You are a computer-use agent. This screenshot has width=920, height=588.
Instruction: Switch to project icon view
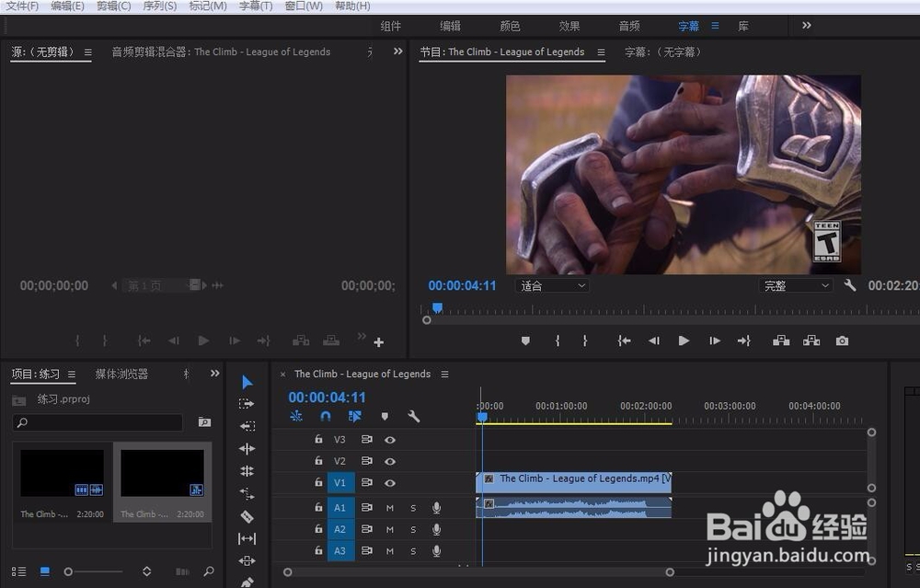click(x=44, y=571)
